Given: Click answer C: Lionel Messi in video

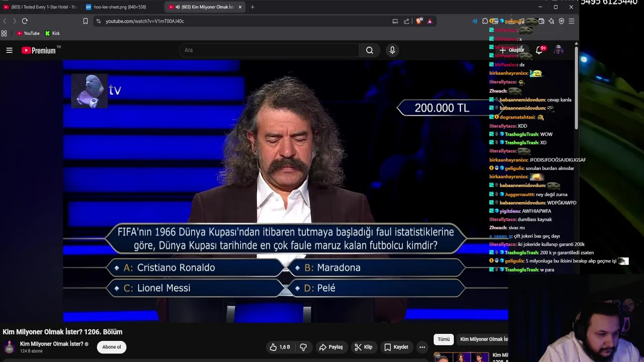Looking at the screenshot, I should (196, 288).
